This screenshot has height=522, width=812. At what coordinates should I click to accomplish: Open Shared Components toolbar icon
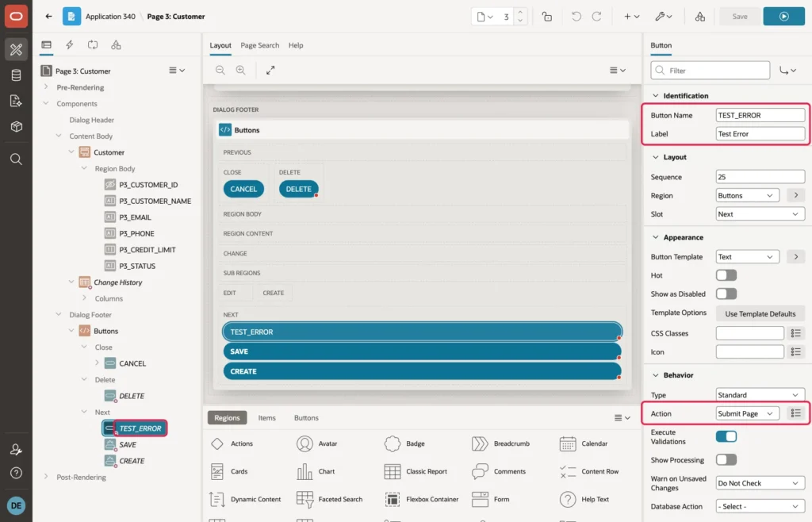(699, 17)
